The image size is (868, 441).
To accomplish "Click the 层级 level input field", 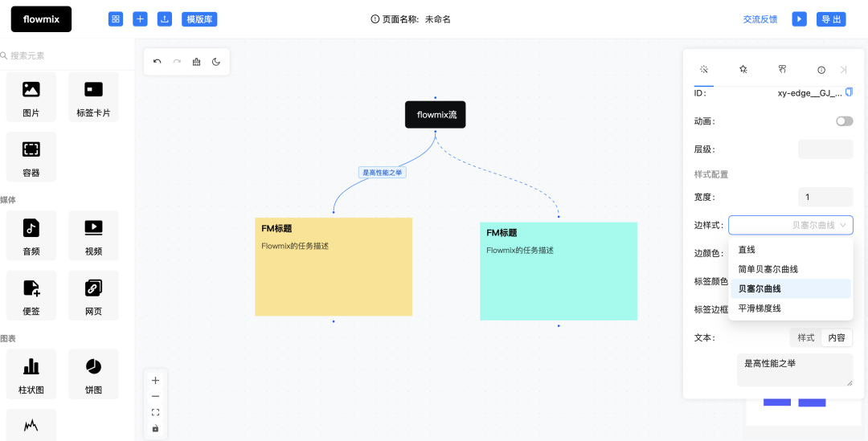I will tap(825, 149).
